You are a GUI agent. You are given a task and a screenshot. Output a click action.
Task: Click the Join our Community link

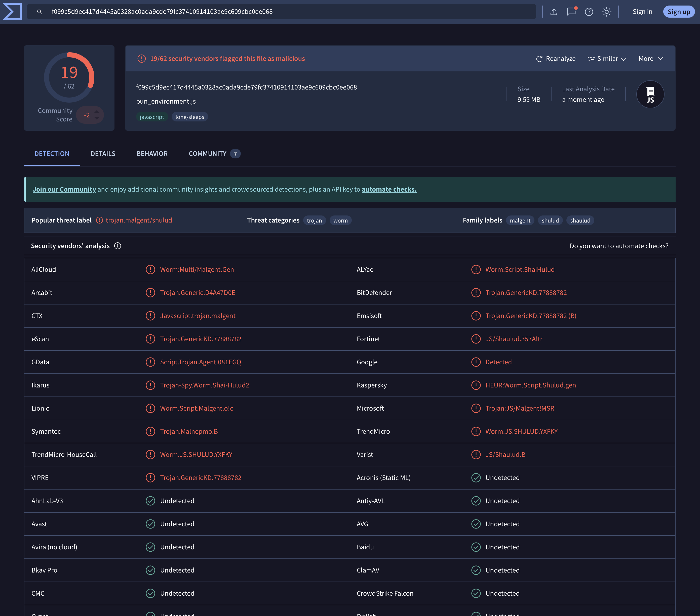click(64, 189)
